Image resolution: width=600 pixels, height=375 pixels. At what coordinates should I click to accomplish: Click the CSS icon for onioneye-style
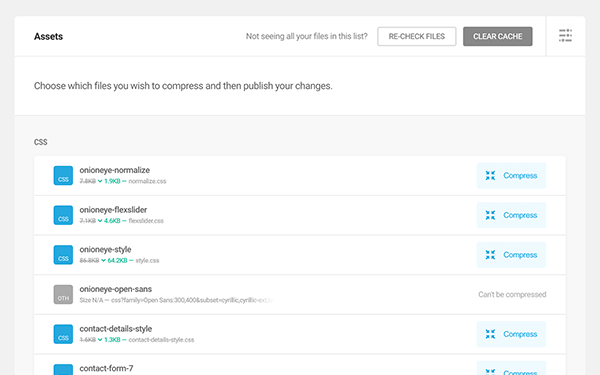click(63, 255)
